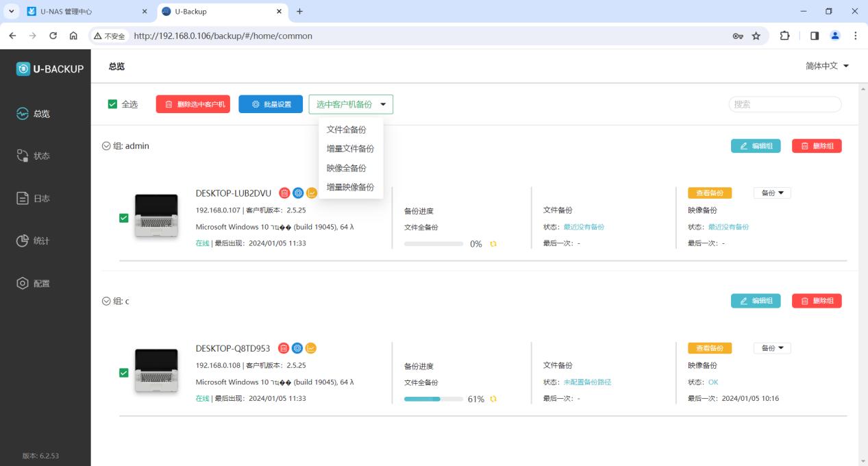Open 状态 in the sidebar

click(x=34, y=156)
